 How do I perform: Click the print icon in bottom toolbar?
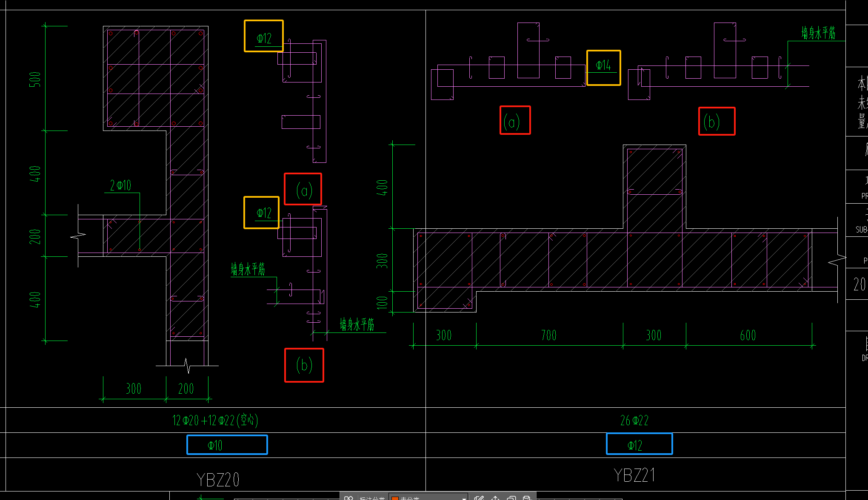coord(527,498)
